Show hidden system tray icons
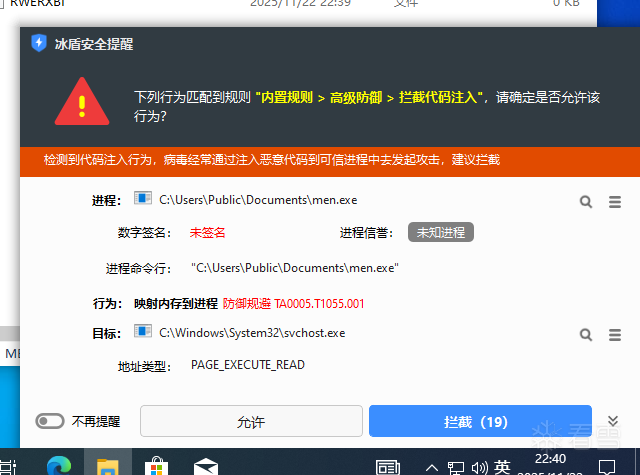This screenshot has width=640, height=475. tap(432, 467)
